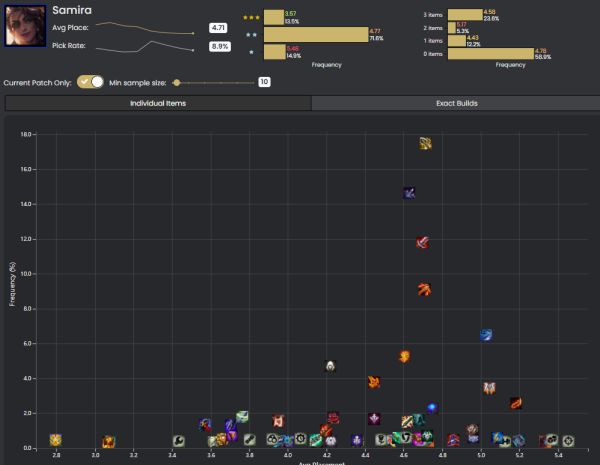Select the leftmost gold item icon near 2.8
Image resolution: width=600 pixels, height=465 pixels.
pyautogui.click(x=56, y=440)
